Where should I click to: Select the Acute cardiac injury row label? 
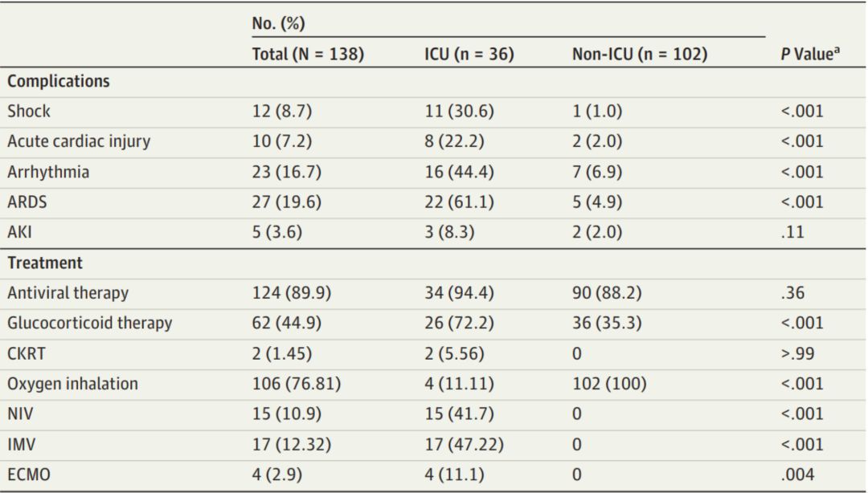[x=79, y=141]
